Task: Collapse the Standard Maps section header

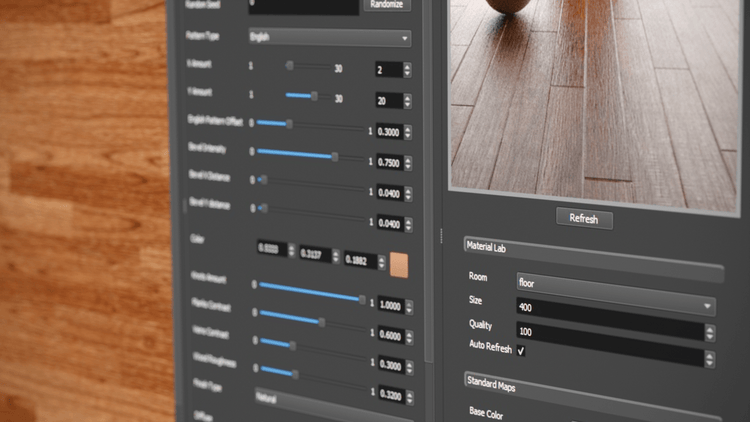Action: 593,395
